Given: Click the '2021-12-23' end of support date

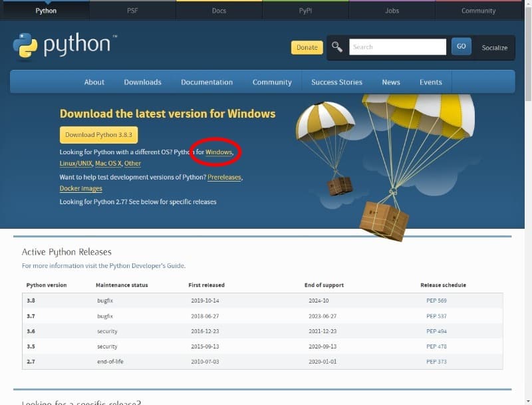Looking at the screenshot, I should tap(323, 331).
